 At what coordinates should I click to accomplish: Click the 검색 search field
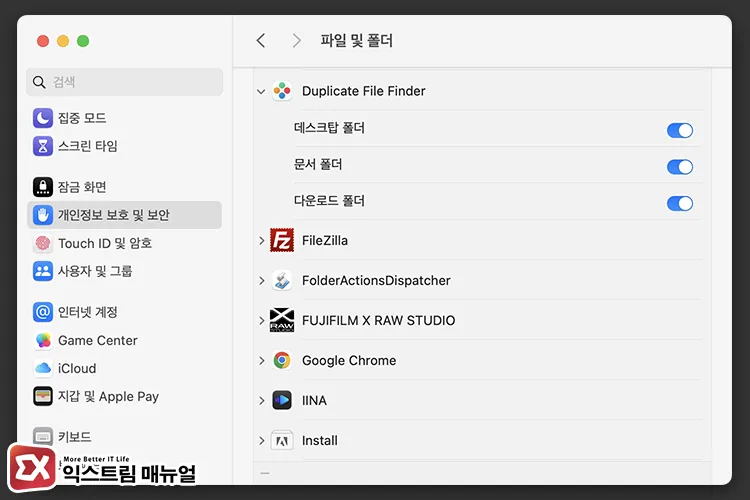[x=124, y=82]
